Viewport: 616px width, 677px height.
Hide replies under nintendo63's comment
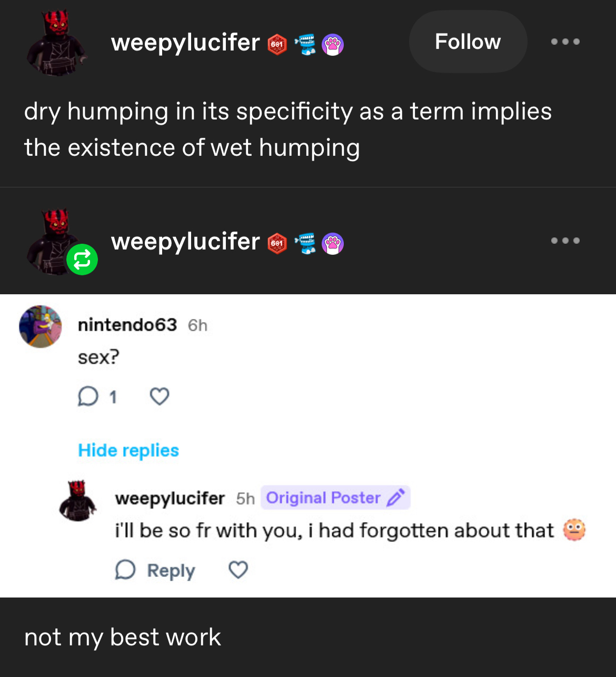[128, 451]
